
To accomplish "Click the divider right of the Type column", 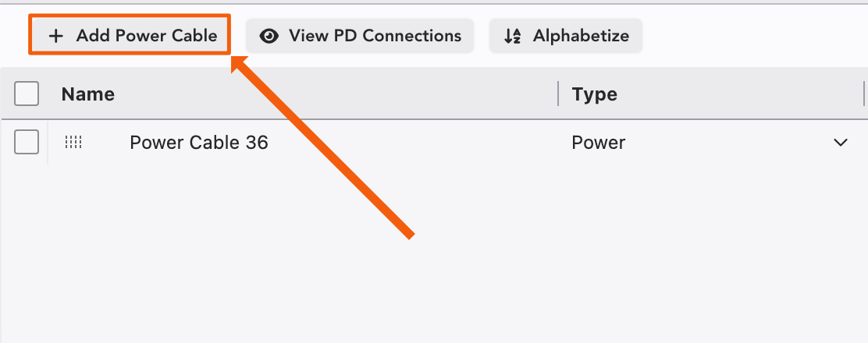I will [864, 94].
